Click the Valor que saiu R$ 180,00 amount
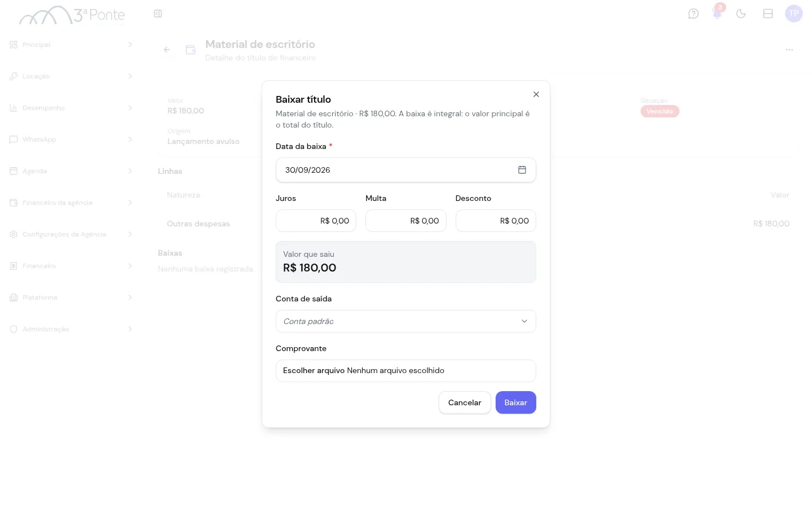 310,268
